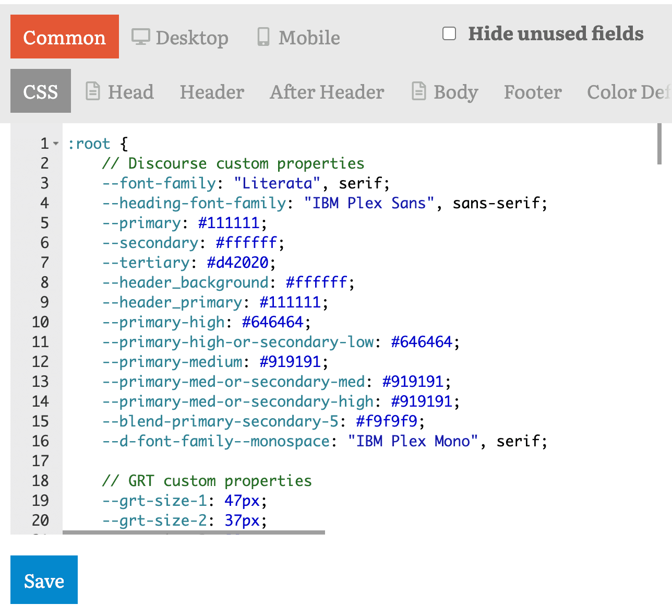Image resolution: width=672 pixels, height=616 pixels.
Task: Open the Footer tab
Action: coord(533,92)
